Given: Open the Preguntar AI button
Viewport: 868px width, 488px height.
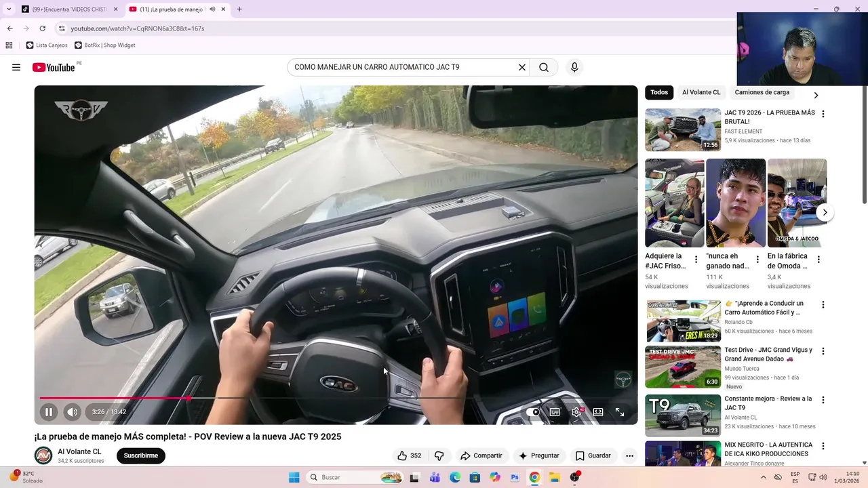Looking at the screenshot, I should coord(539,455).
